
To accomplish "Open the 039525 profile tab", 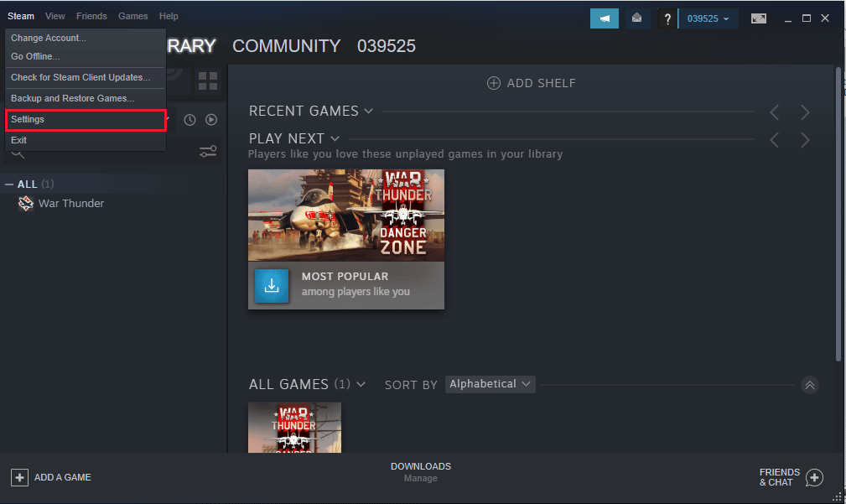I will 387,46.
